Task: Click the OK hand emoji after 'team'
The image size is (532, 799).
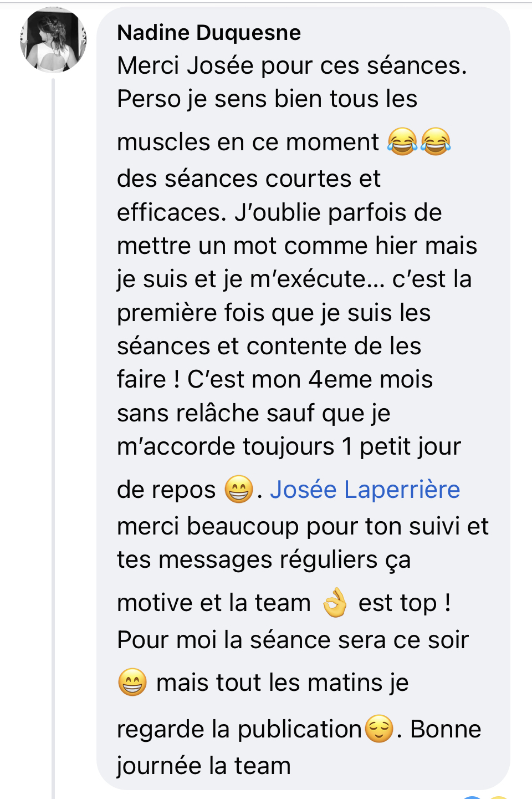Action: pyautogui.click(x=335, y=603)
